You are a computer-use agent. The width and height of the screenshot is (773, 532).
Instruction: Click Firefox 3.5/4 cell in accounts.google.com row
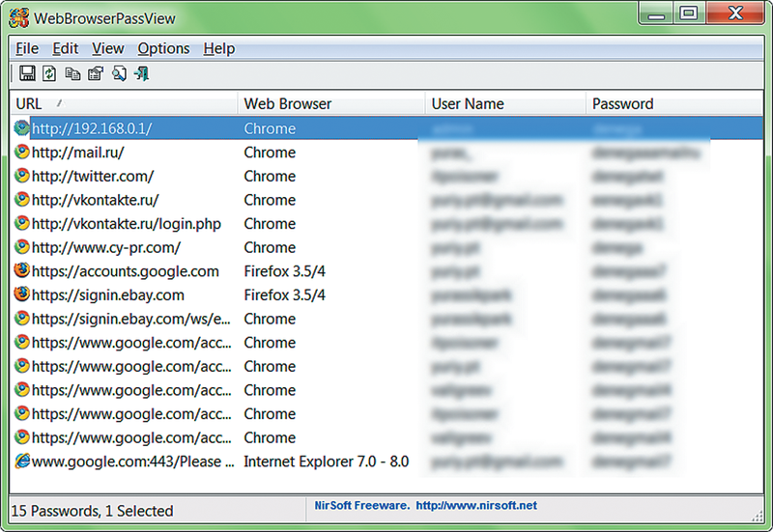coord(284,271)
